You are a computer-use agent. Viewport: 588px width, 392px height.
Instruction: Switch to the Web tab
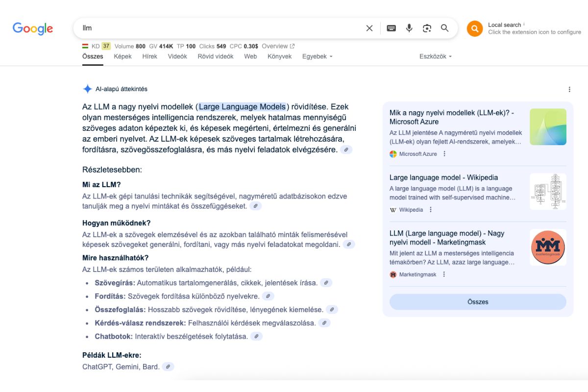tap(250, 56)
